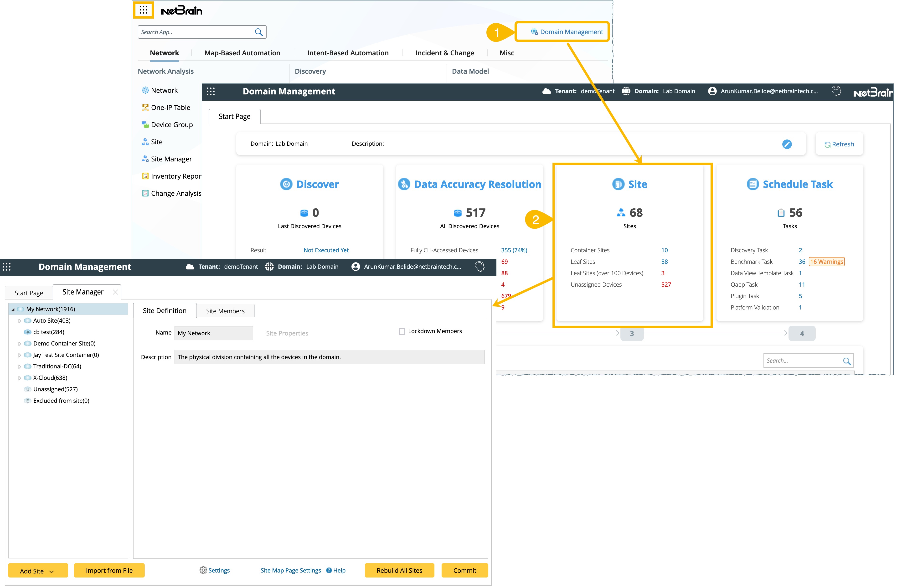Click the Settings gear icon
897x588 pixels.
[x=203, y=570]
